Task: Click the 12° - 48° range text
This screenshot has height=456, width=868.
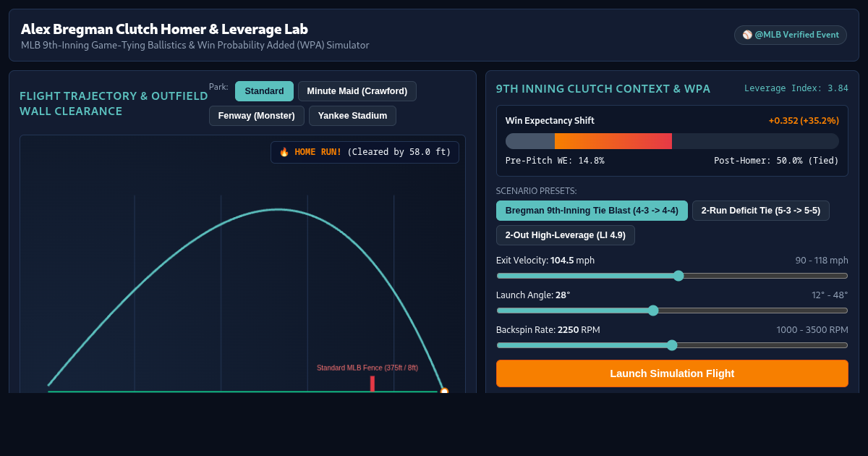Action: [830, 295]
